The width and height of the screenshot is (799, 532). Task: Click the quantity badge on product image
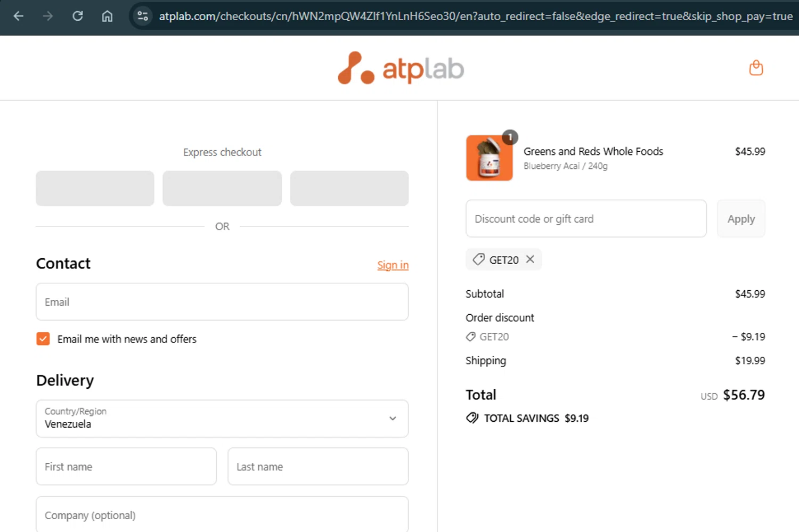click(510, 137)
